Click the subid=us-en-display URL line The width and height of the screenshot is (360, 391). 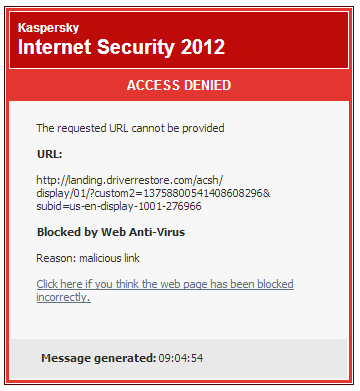click(119, 206)
